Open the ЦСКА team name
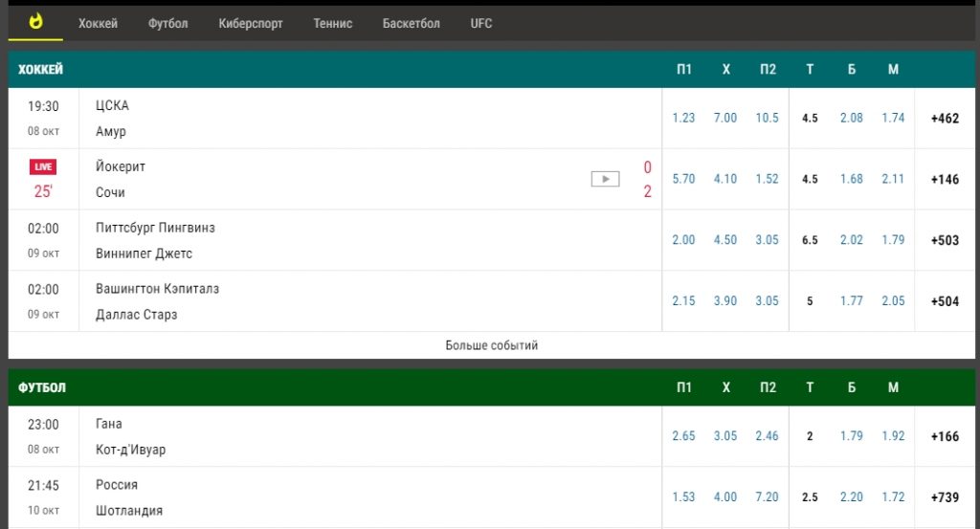The height and width of the screenshot is (529, 980). pos(113,105)
